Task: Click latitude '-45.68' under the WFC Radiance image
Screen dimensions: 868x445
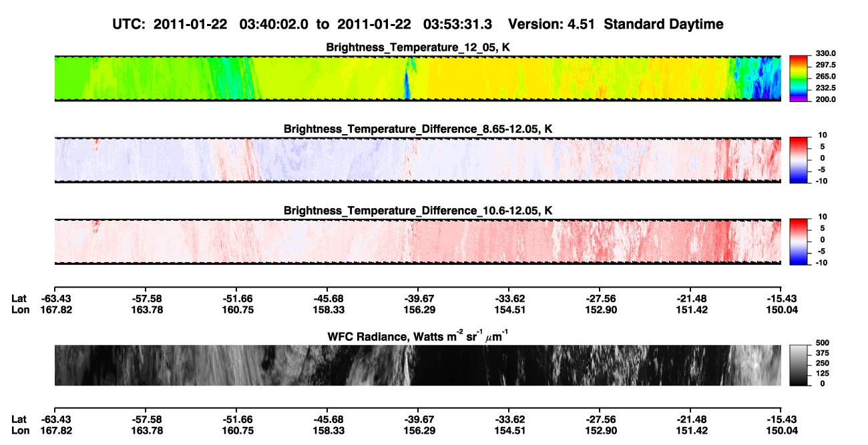Action: pyautogui.click(x=327, y=418)
